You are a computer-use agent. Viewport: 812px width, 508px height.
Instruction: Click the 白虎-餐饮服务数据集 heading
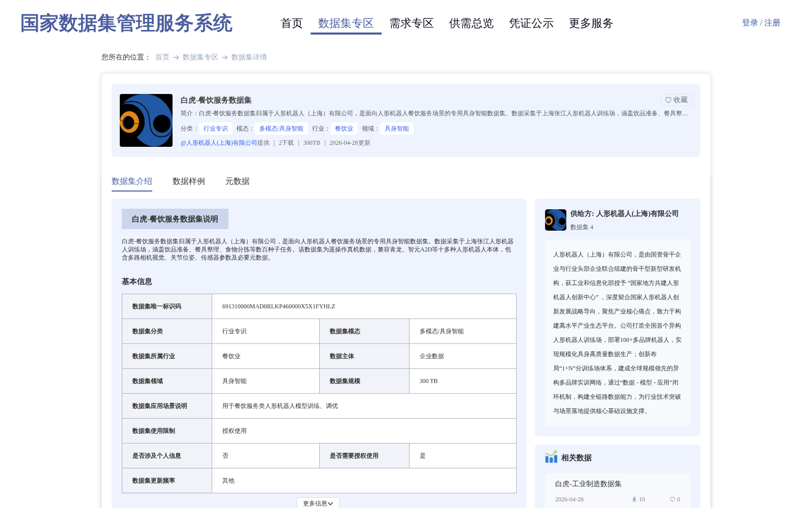(x=216, y=100)
